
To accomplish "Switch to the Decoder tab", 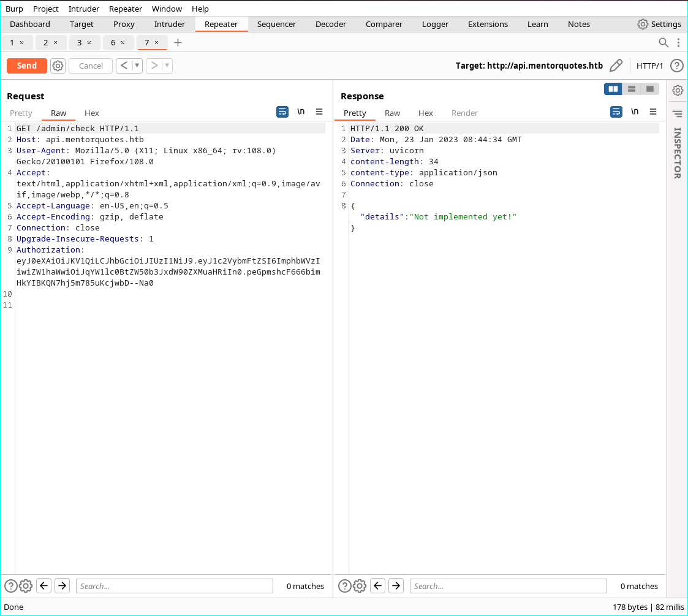I will coord(331,24).
